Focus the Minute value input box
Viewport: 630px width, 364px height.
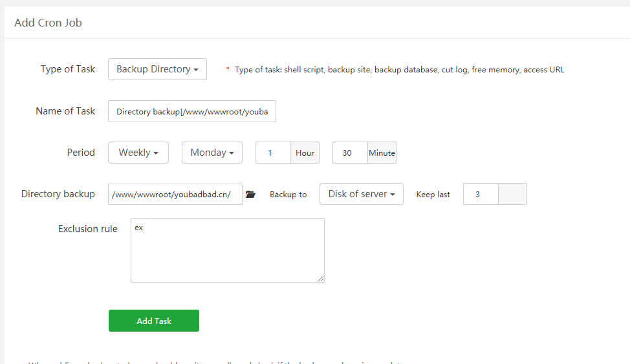(350, 153)
